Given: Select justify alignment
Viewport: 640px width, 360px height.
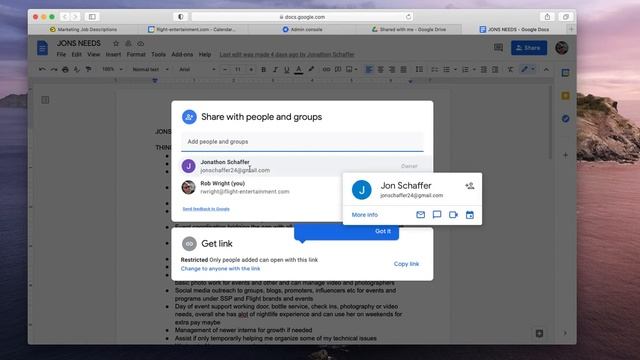Looking at the screenshot, I should (403, 69).
